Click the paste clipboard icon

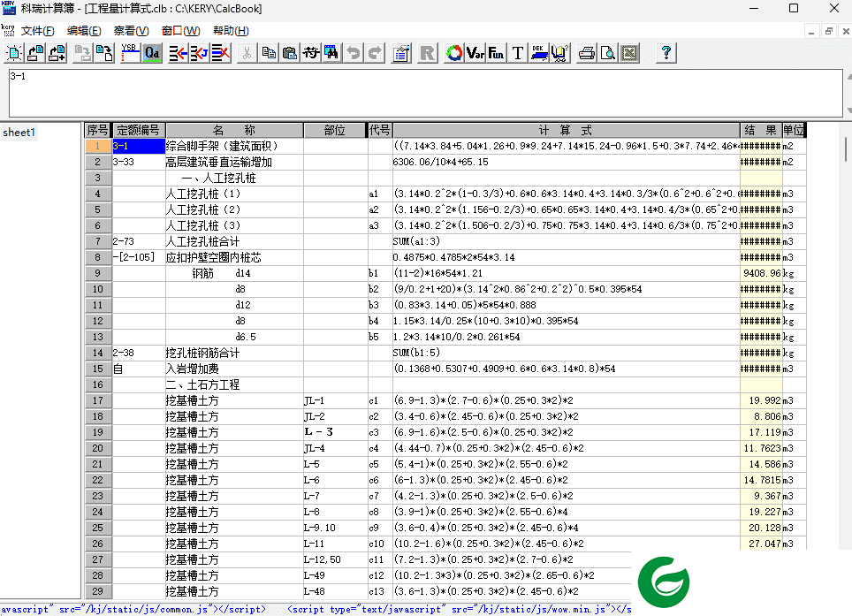[x=290, y=53]
